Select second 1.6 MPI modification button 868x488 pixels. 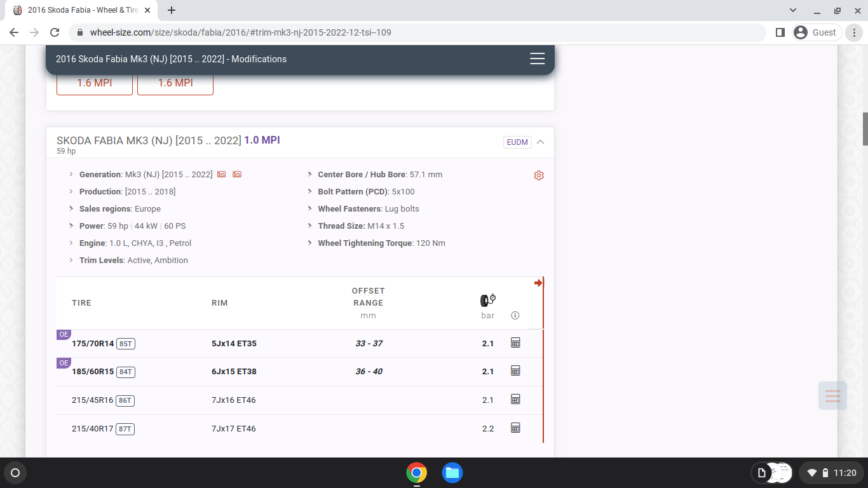coord(175,83)
